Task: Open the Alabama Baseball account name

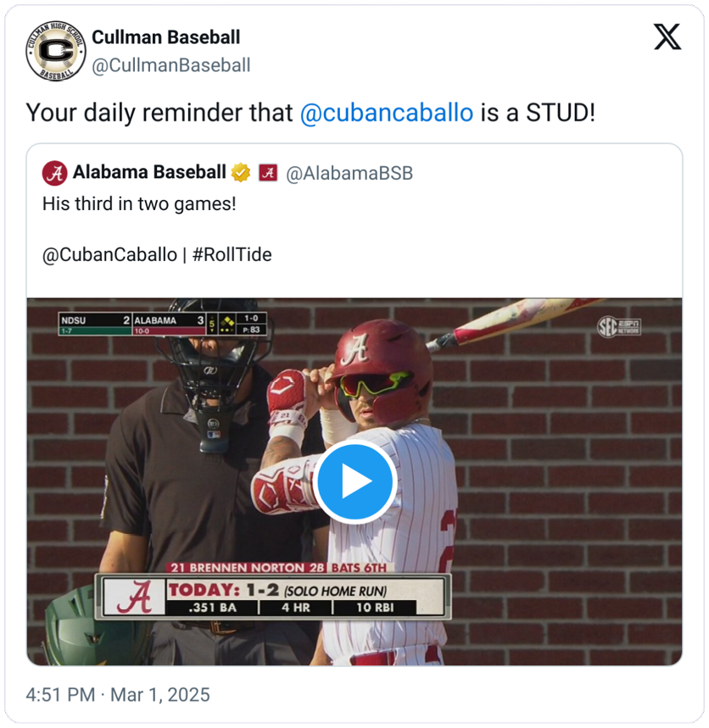Action: 149,172
